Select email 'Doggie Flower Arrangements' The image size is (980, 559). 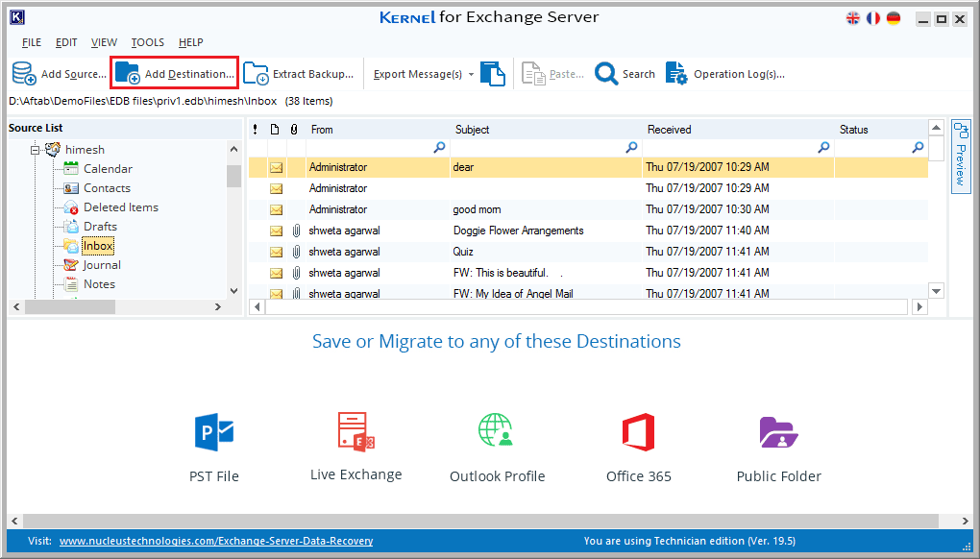pos(587,231)
